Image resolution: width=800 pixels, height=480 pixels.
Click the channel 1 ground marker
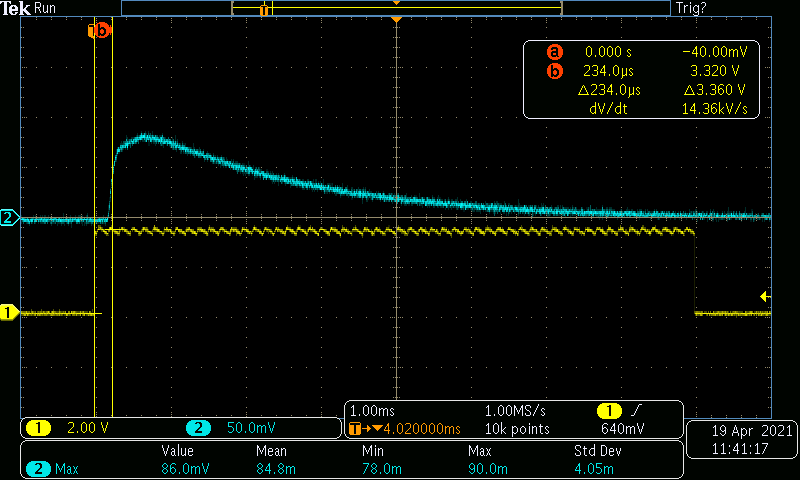[9, 312]
